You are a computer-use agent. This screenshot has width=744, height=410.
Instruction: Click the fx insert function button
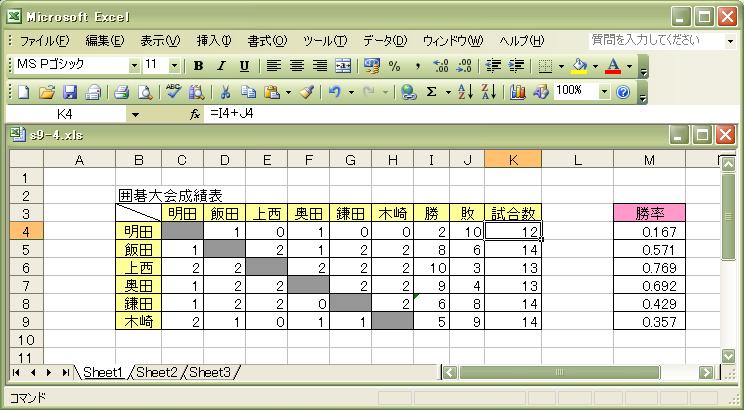(x=195, y=114)
